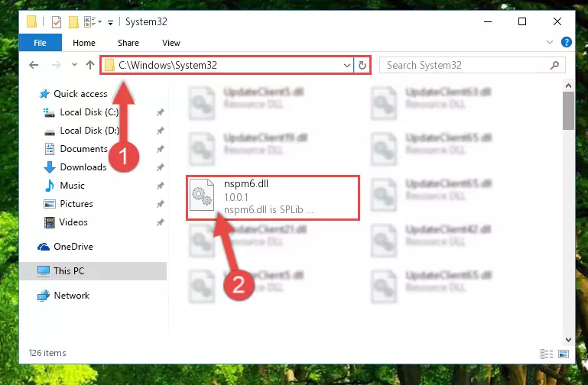The image size is (588, 385).
Task: Click the Search System32 field
Action: pyautogui.click(x=472, y=65)
